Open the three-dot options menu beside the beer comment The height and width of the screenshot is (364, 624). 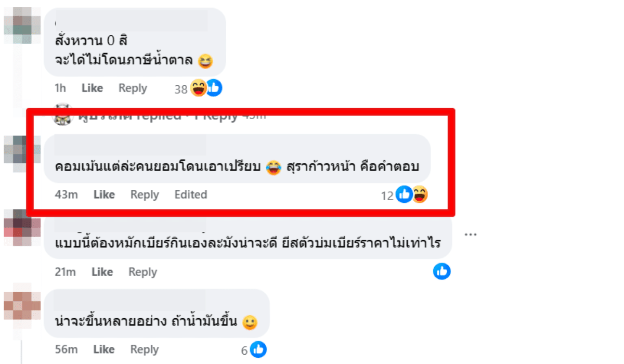coord(471,234)
